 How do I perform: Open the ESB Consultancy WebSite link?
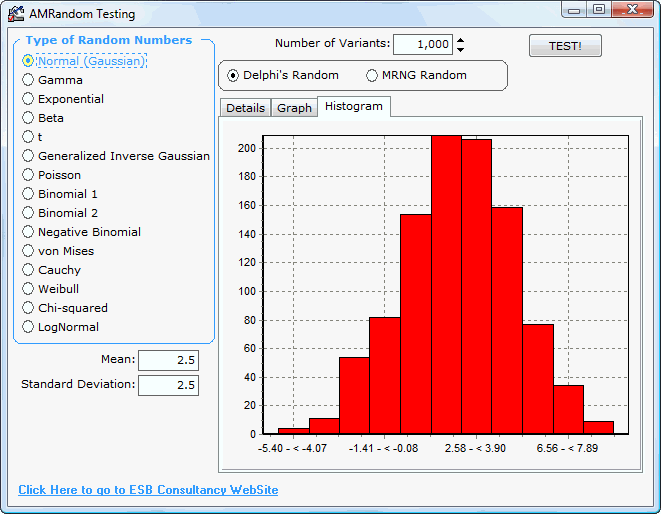click(148, 490)
